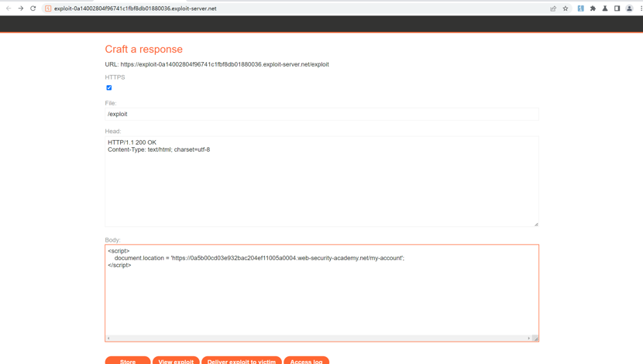Viewport: 643px width, 364px height.
Task: Store the exploit
Action: (128, 361)
